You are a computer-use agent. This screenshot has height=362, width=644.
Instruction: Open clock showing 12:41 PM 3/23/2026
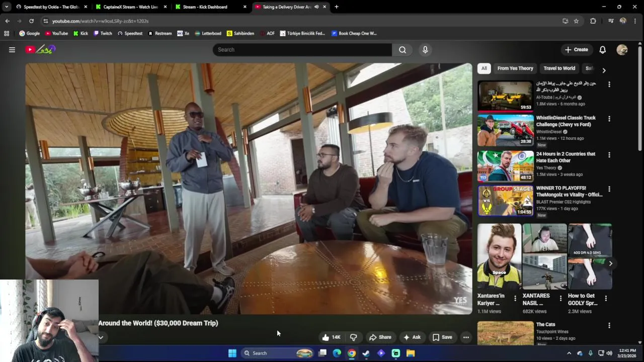pyautogui.click(x=626, y=353)
